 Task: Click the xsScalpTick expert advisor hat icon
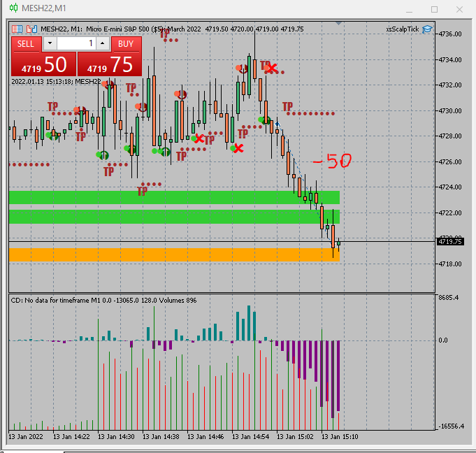tap(427, 29)
